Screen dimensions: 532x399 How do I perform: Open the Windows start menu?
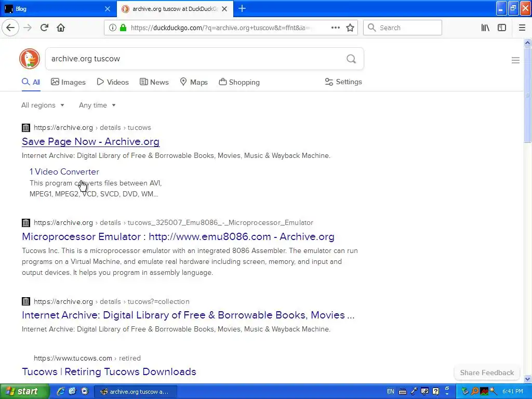click(x=24, y=391)
